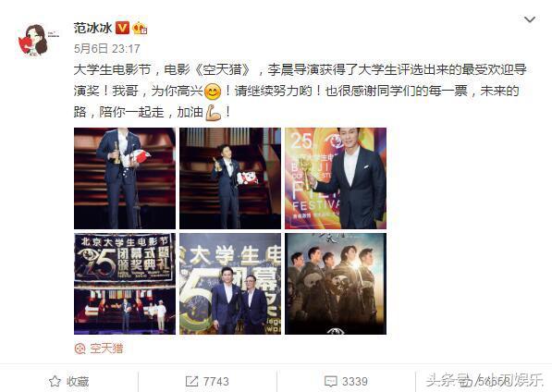
Task: Click the film reel icon beside 空天猎
Action: point(80,349)
